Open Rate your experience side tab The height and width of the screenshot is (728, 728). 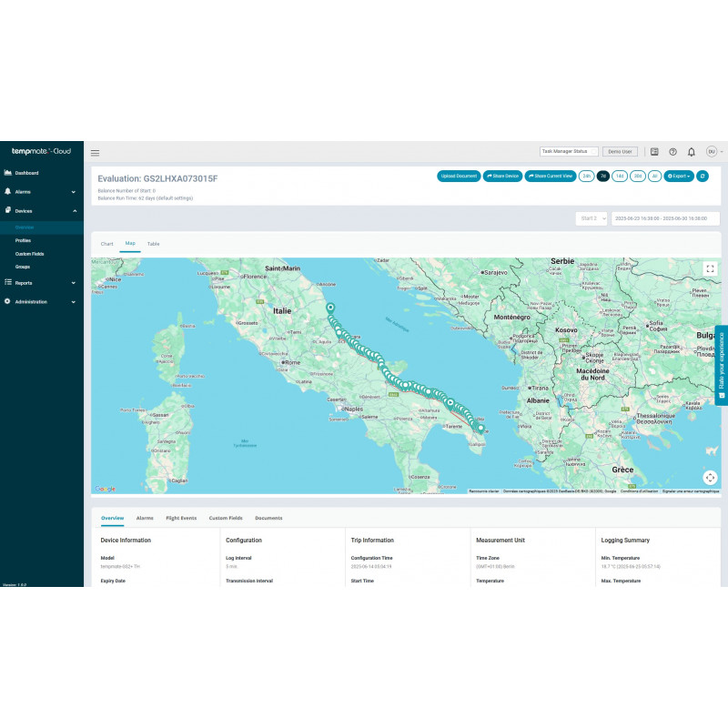722,366
